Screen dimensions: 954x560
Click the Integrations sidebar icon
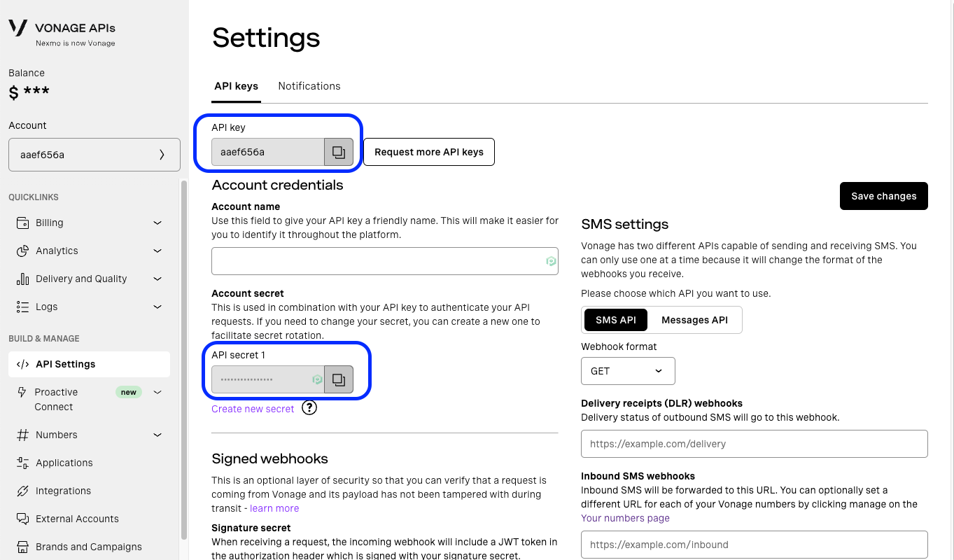[x=22, y=491]
